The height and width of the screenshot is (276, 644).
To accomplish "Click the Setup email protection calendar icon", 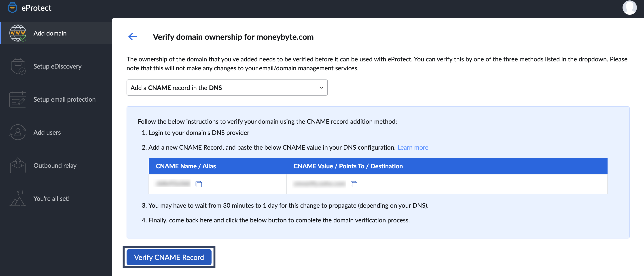I will click(x=18, y=99).
